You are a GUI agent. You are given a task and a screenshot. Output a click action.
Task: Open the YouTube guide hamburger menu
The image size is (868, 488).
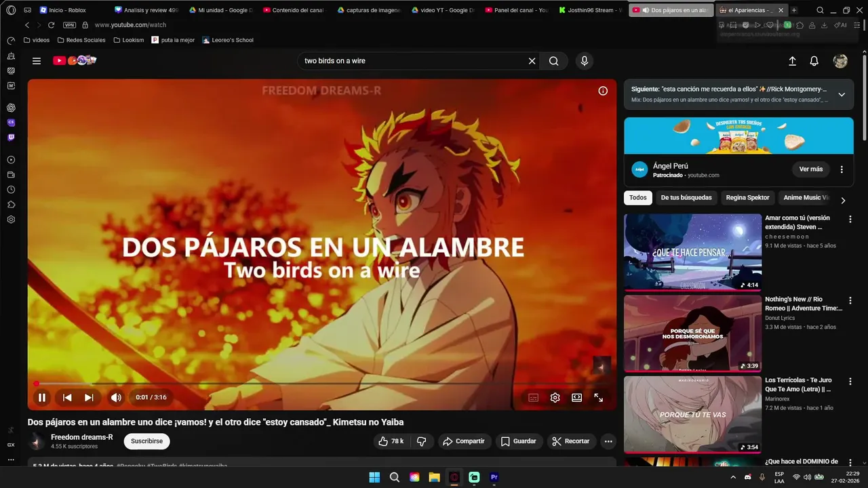(x=37, y=61)
